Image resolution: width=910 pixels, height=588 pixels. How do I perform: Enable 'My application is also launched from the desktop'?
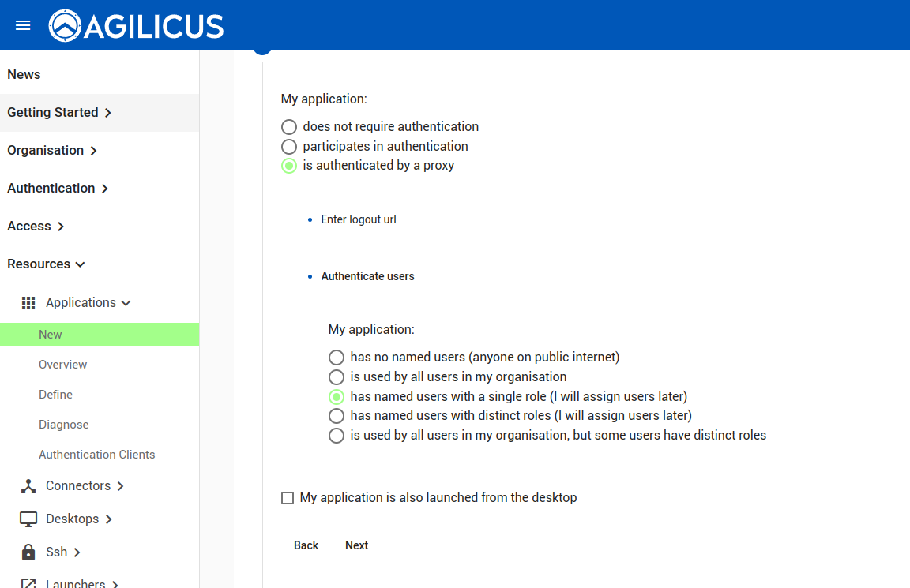(288, 498)
